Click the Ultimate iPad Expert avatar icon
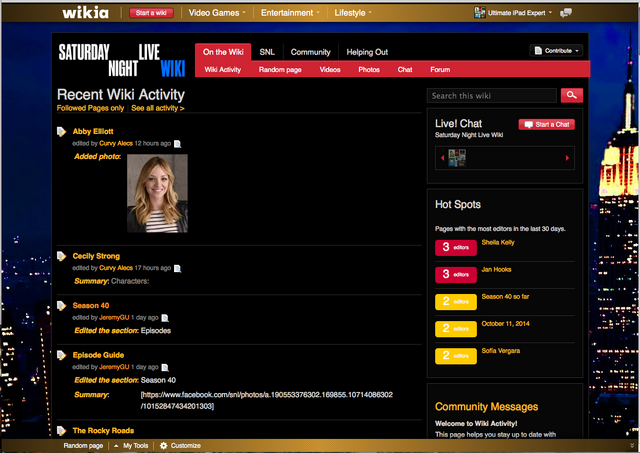This screenshot has height=453, width=640. [x=480, y=13]
